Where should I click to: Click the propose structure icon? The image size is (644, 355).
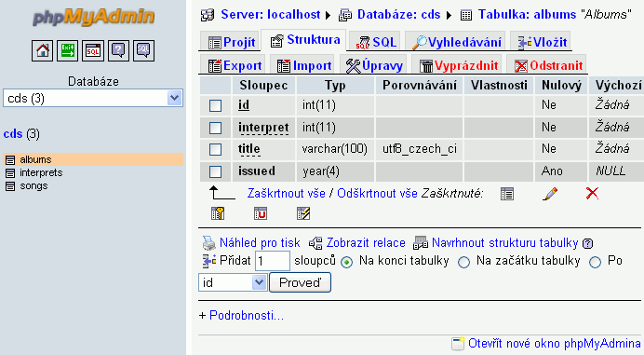click(420, 243)
